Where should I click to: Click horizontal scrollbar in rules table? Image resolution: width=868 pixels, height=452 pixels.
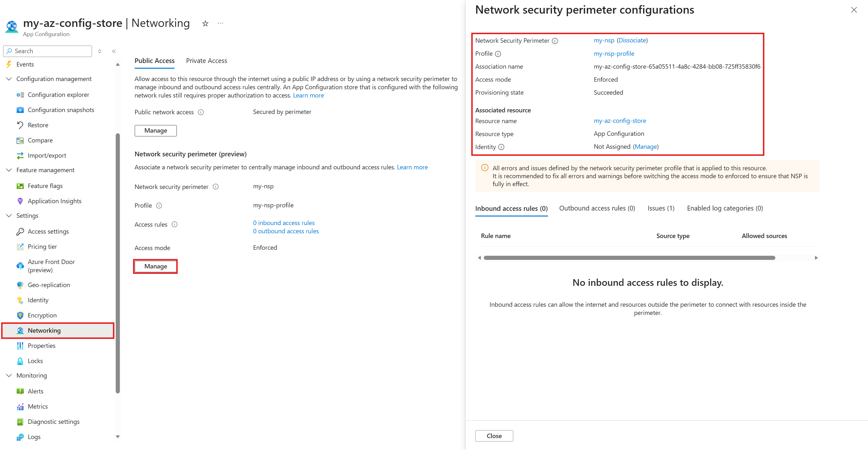(629, 258)
